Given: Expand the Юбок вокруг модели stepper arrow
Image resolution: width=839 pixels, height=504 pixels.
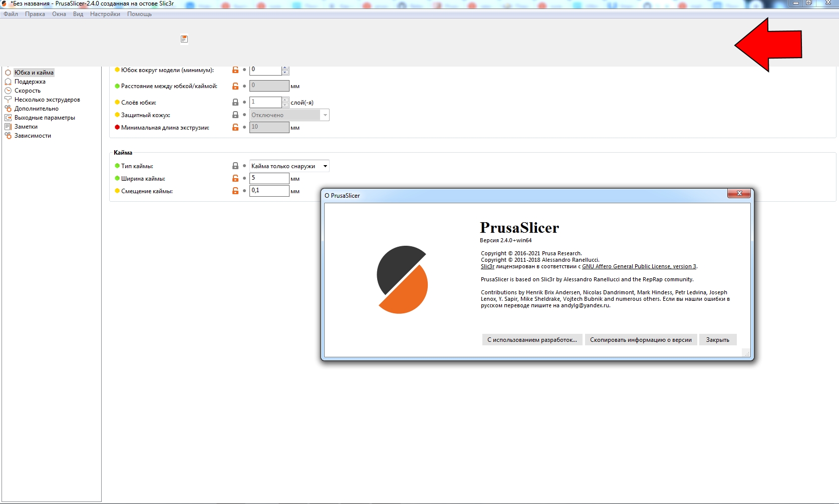Looking at the screenshot, I should (x=285, y=68).
